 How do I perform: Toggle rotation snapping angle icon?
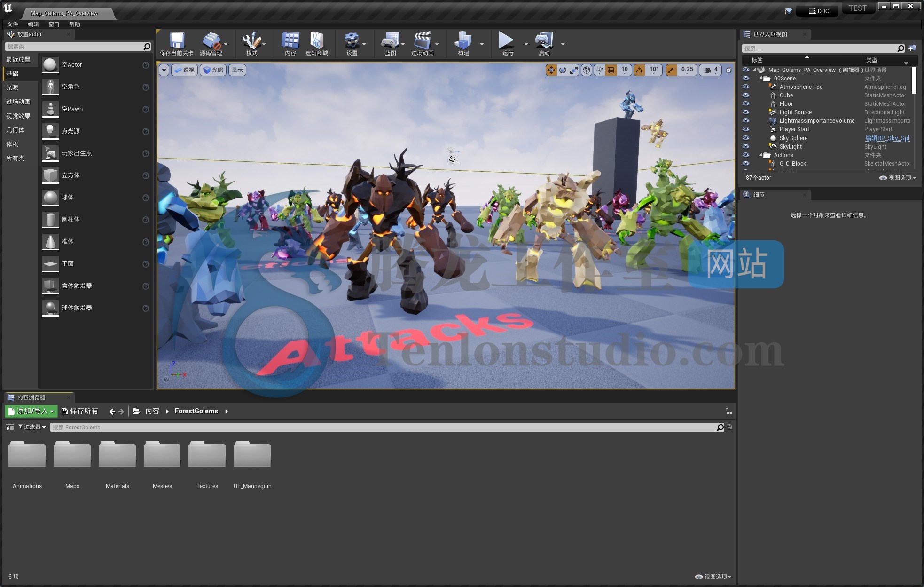click(x=640, y=70)
